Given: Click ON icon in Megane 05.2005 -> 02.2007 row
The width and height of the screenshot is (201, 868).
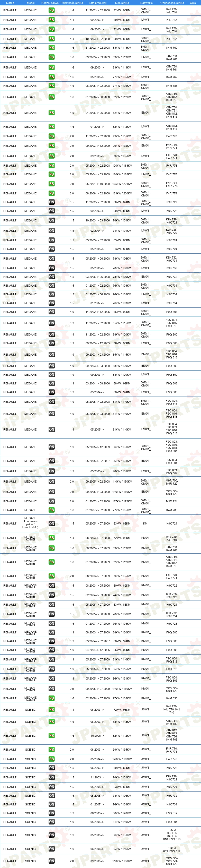Looking at the screenshot, I should [x=51, y=461].
